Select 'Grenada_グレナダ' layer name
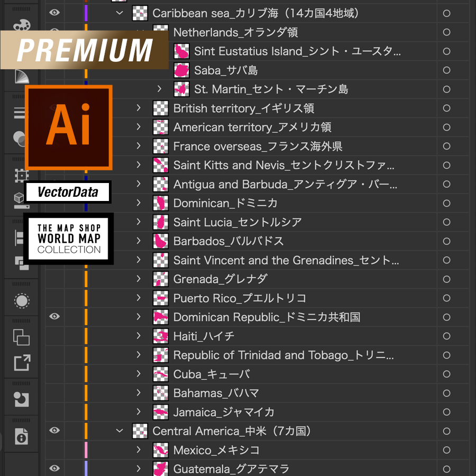Image resolution: width=476 pixels, height=476 pixels. point(221,279)
